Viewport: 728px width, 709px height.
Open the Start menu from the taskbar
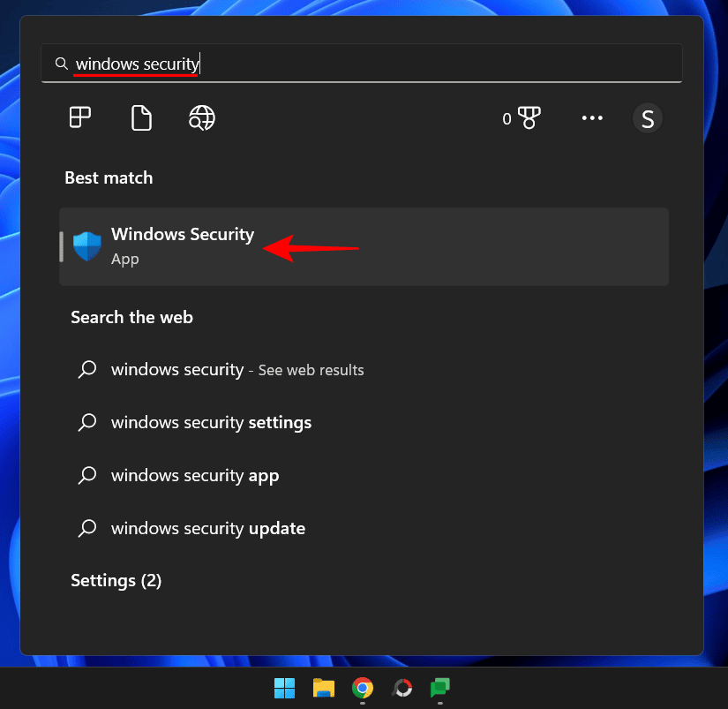(284, 690)
